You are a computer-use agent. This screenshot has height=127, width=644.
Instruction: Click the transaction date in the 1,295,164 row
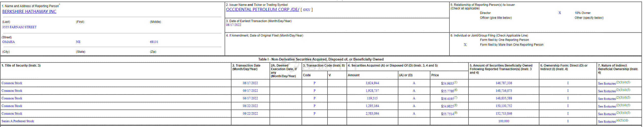tap(250, 106)
